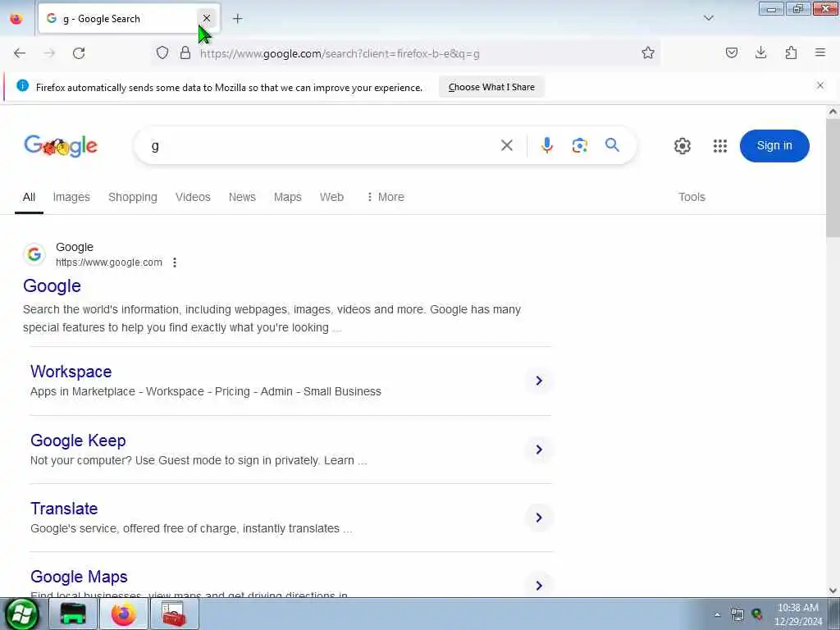Focus the Google search input field
The image size is (840, 630).
(x=322, y=146)
